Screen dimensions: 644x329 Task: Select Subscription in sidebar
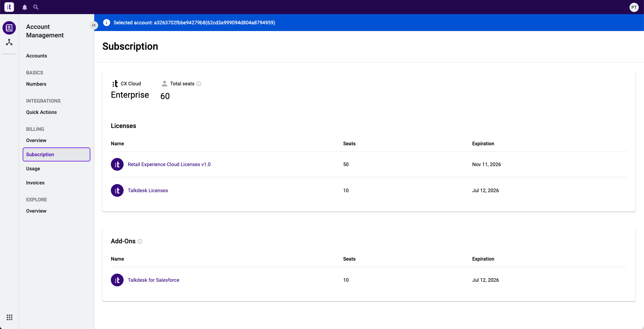pos(56,154)
